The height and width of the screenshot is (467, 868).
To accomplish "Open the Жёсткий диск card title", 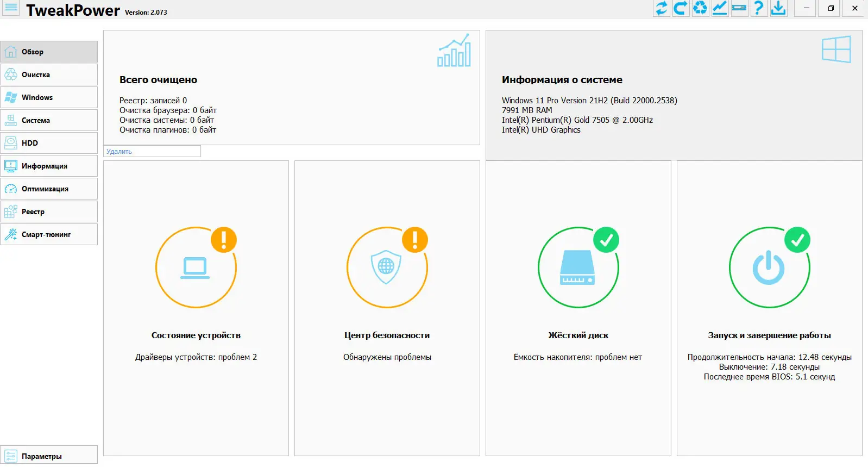I will click(578, 335).
